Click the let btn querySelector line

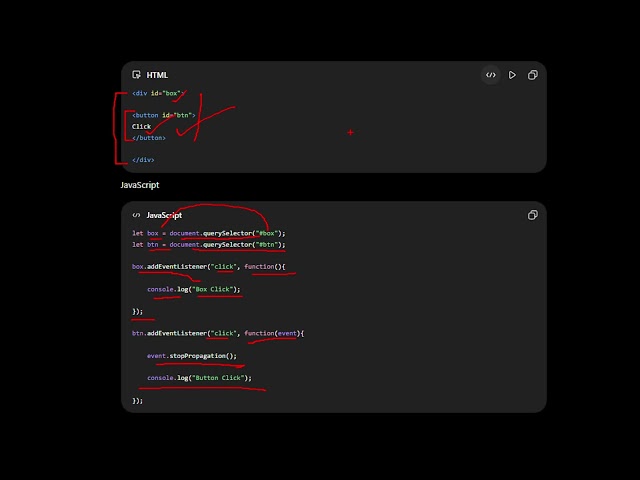pos(209,244)
